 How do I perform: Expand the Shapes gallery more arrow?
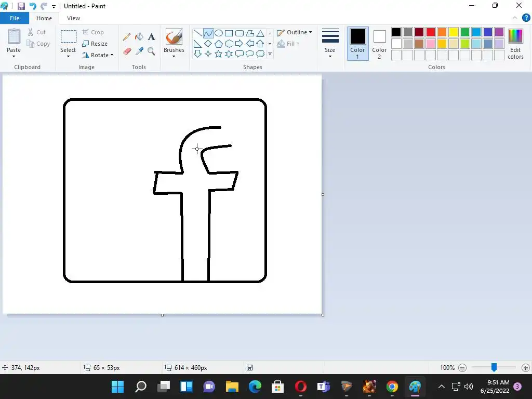click(x=270, y=54)
